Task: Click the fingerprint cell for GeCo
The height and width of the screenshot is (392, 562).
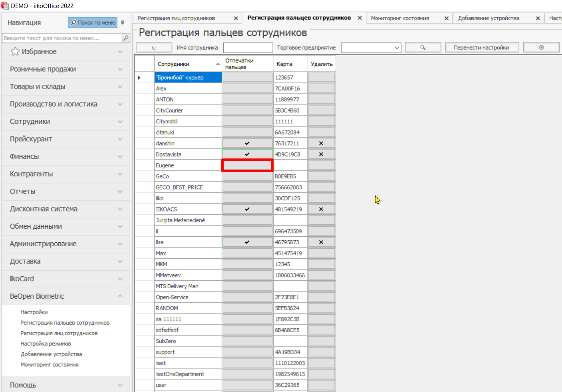Action: [x=247, y=176]
